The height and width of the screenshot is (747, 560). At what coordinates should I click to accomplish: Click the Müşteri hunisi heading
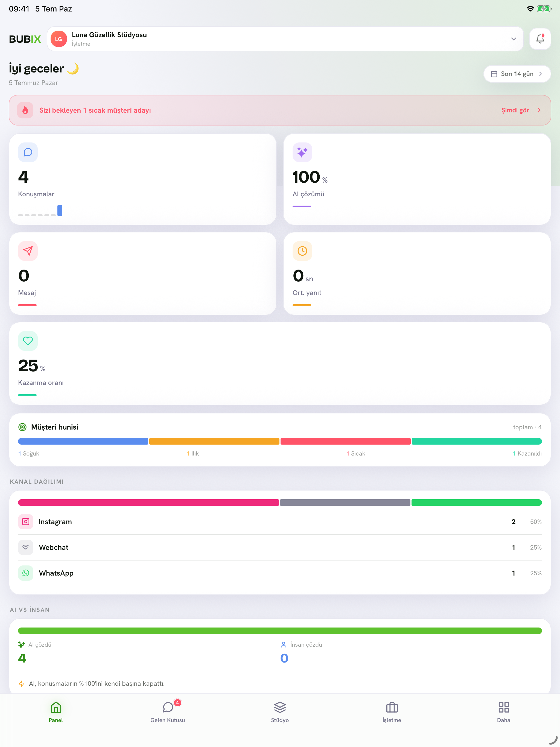coord(55,427)
